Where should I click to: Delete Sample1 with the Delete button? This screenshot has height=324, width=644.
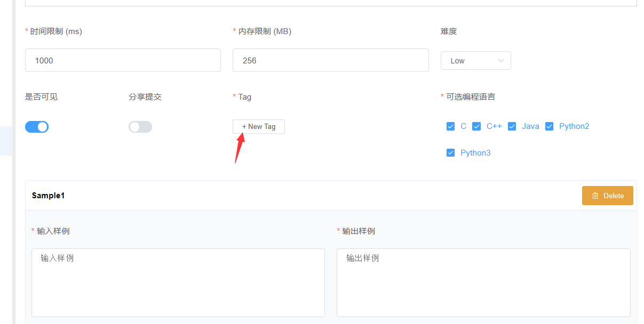click(x=607, y=196)
